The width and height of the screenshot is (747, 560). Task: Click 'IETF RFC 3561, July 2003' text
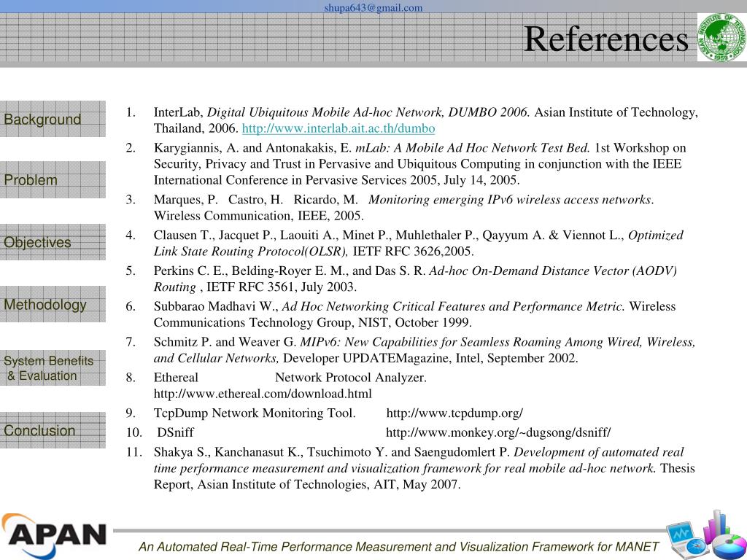282,287
